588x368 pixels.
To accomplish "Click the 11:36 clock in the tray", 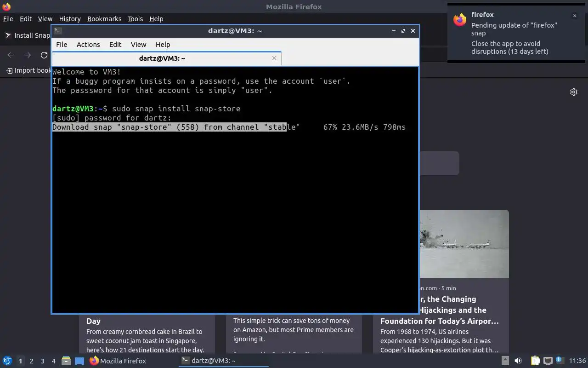I will click(x=577, y=361).
